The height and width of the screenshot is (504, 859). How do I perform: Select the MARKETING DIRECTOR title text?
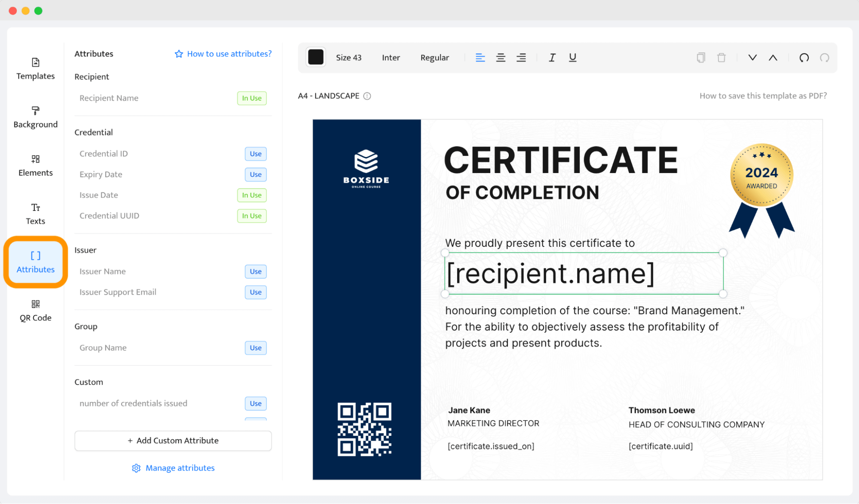pyautogui.click(x=493, y=423)
